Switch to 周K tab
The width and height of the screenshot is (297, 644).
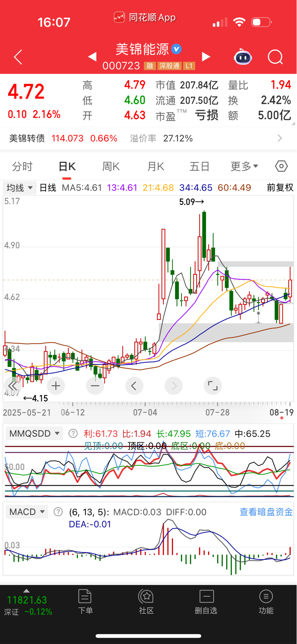pos(111,167)
